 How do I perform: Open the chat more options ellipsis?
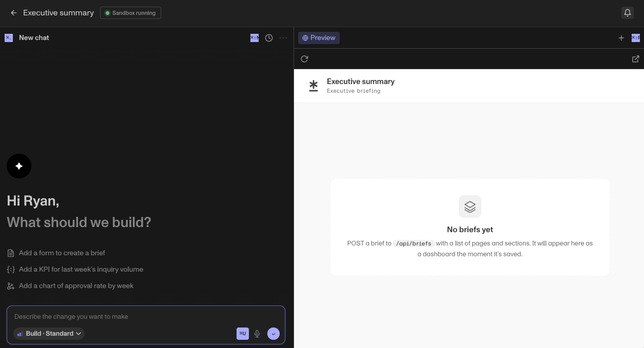tap(283, 38)
